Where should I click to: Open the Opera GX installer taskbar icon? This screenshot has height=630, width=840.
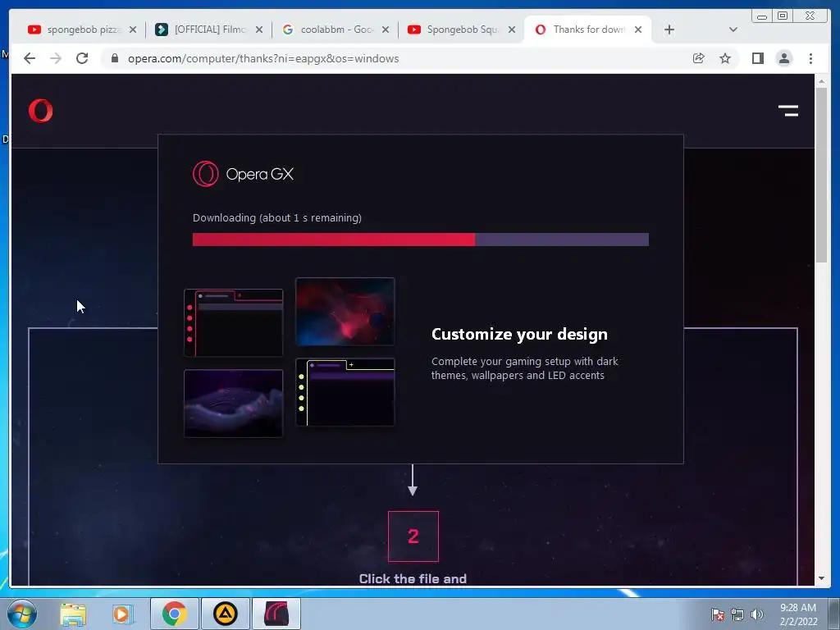coord(276,614)
